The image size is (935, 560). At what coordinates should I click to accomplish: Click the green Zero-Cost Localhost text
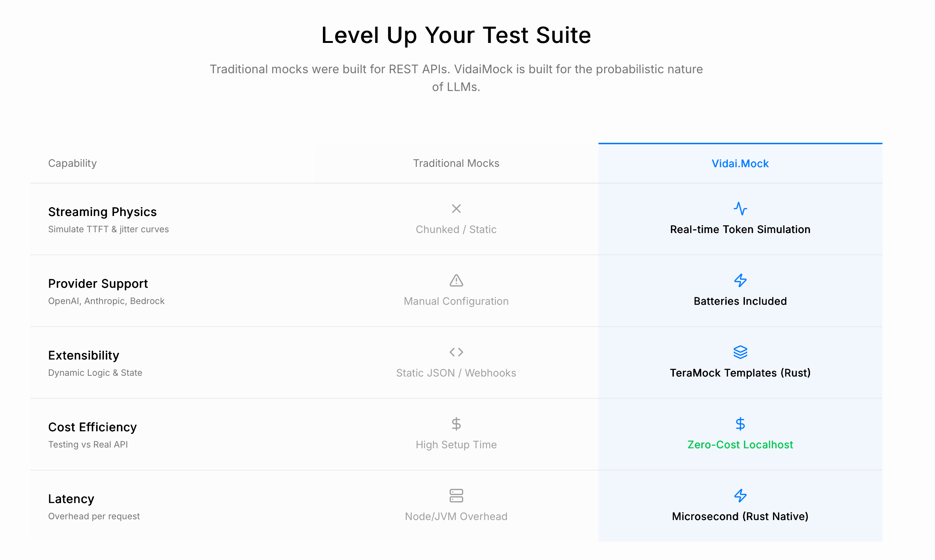click(x=740, y=445)
